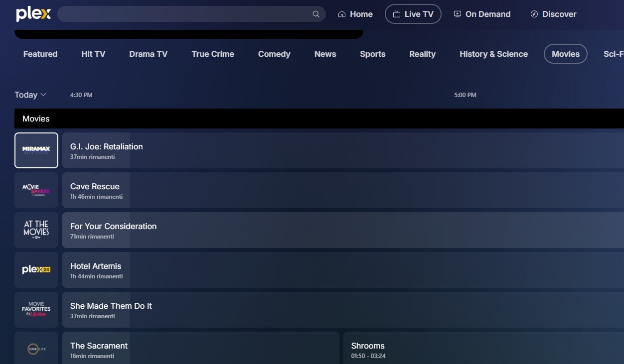Click the Movies section header

pyautogui.click(x=319, y=119)
